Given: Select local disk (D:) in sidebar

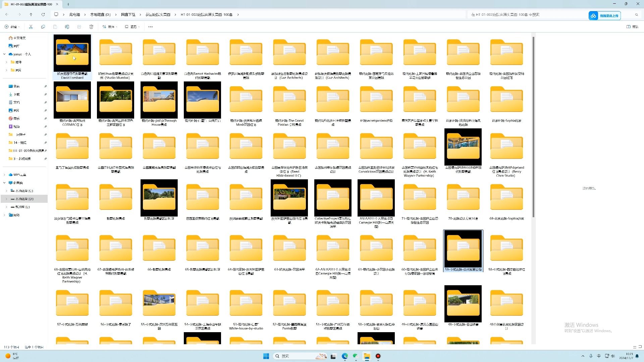Looking at the screenshot, I should coord(24,199).
